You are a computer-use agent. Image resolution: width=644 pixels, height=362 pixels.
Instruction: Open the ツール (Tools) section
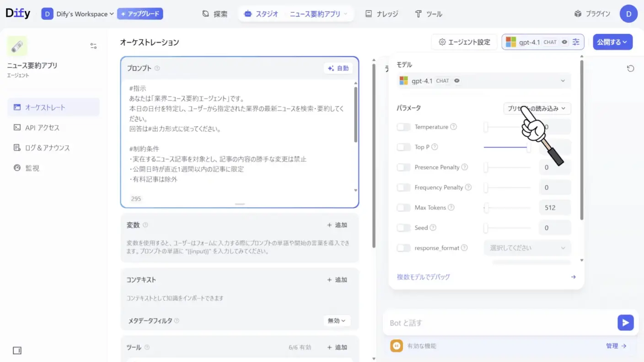pyautogui.click(x=429, y=14)
